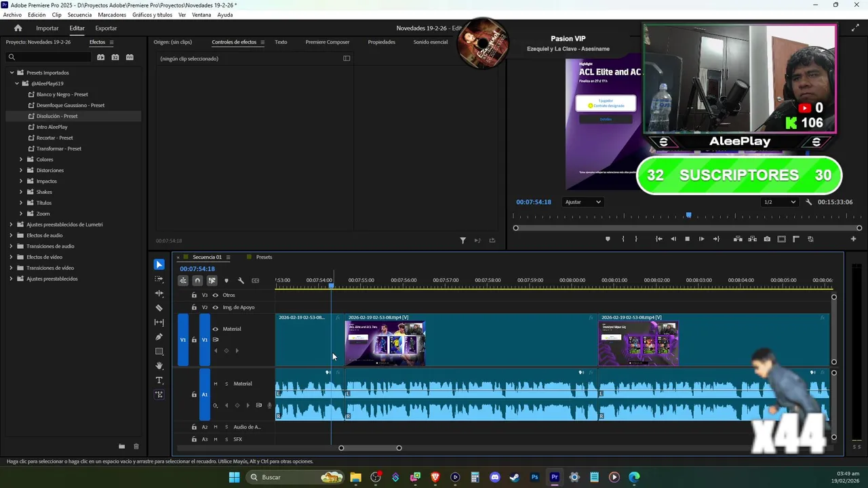Select the Slip tool
This screenshot has width=868, height=488.
coord(159,323)
